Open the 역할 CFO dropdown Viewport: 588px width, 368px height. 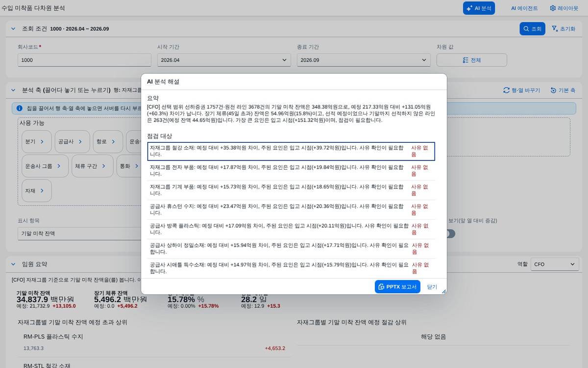click(555, 264)
